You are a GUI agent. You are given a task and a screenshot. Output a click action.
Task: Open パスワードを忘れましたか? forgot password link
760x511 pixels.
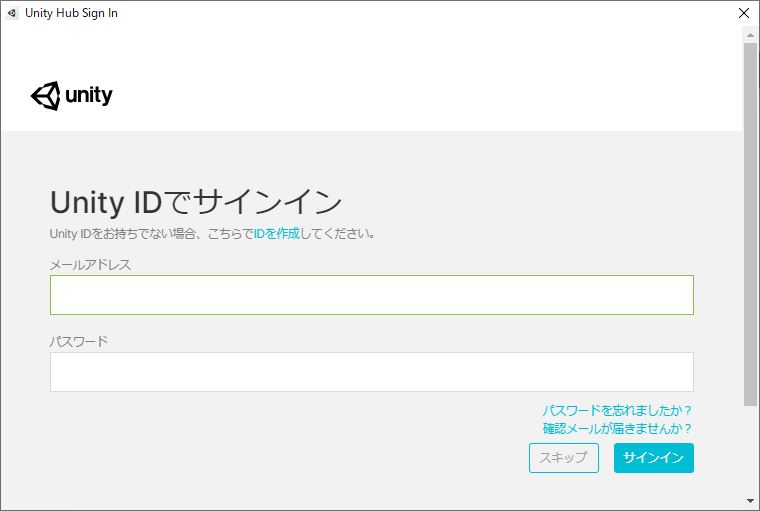[x=617, y=411]
